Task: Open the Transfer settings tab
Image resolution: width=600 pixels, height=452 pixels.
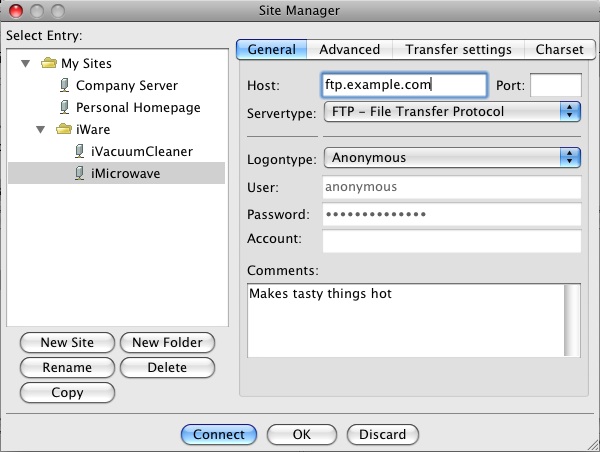Action: pyautogui.click(x=458, y=49)
